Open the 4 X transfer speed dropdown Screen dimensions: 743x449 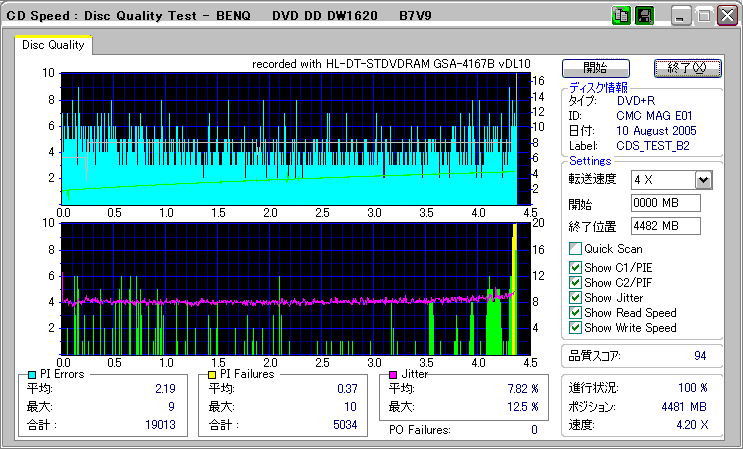click(703, 180)
